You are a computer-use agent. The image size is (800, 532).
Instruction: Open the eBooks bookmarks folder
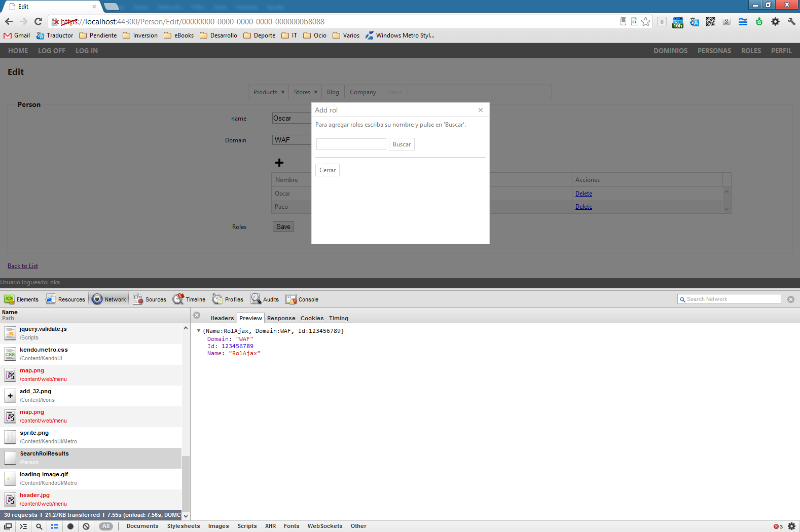(x=178, y=35)
